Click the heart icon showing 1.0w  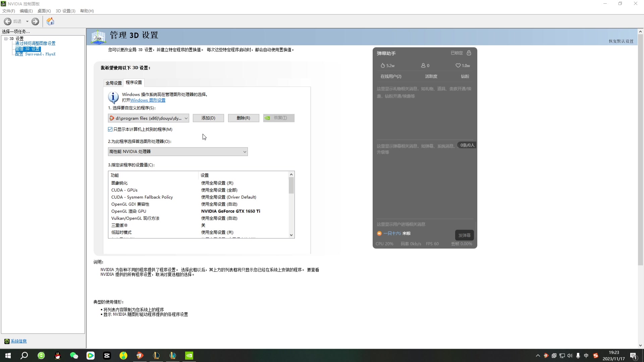pos(458,65)
